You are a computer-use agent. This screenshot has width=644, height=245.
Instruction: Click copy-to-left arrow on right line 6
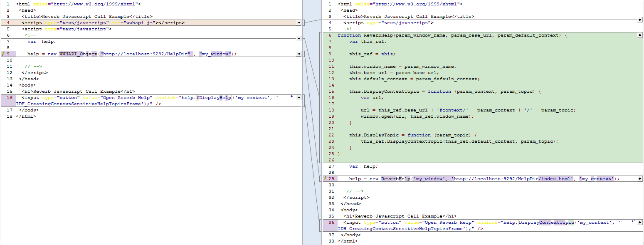pos(639,36)
